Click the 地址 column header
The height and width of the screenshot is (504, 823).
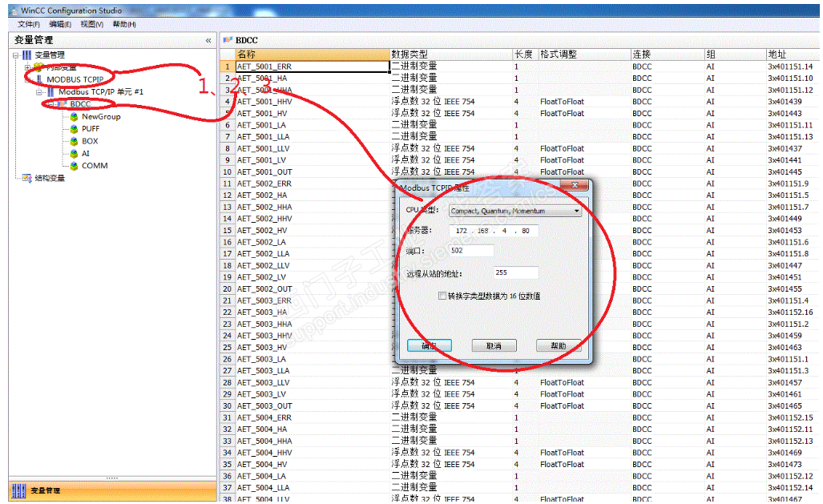(x=793, y=54)
